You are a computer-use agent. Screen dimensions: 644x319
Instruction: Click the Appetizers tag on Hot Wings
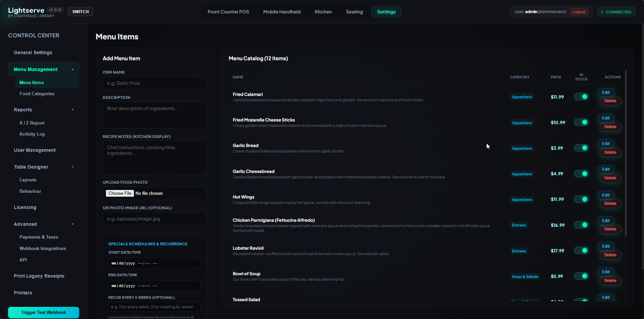point(522,200)
